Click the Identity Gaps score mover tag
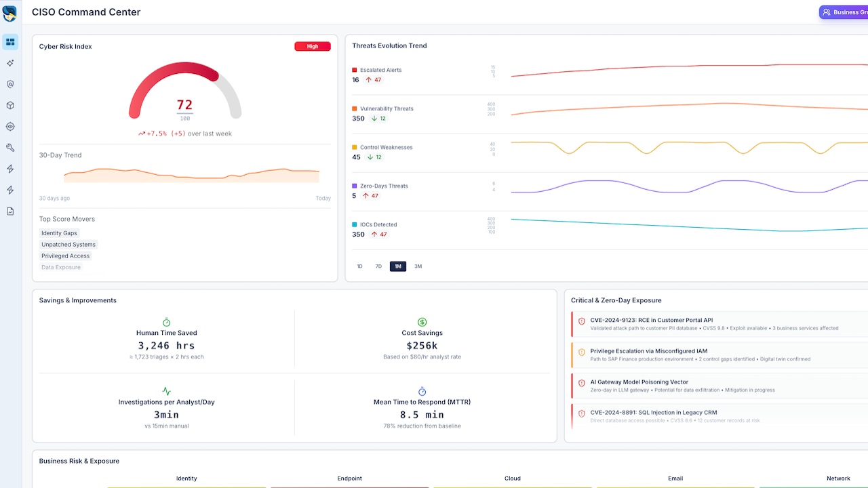The height and width of the screenshot is (488, 868). pos(60,233)
